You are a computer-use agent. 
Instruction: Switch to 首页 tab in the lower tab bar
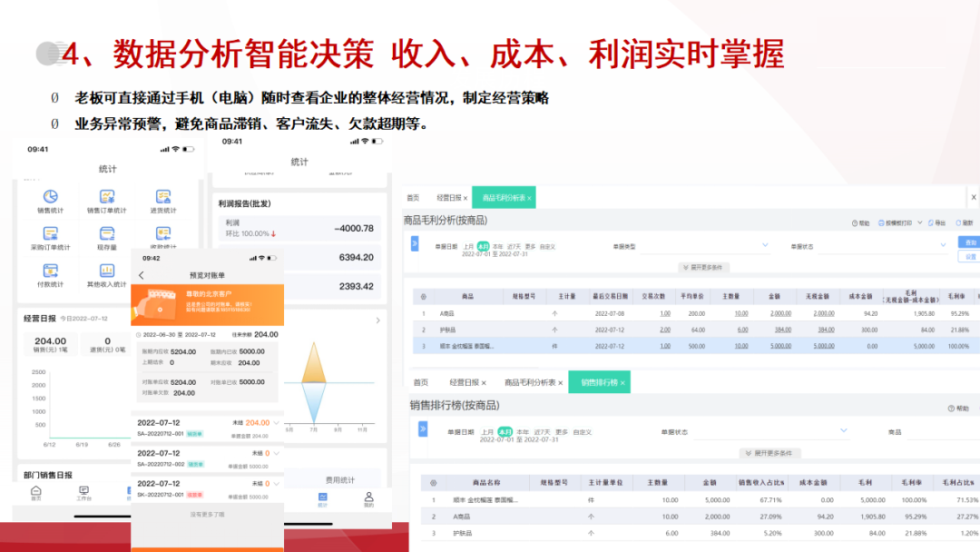coord(421,382)
